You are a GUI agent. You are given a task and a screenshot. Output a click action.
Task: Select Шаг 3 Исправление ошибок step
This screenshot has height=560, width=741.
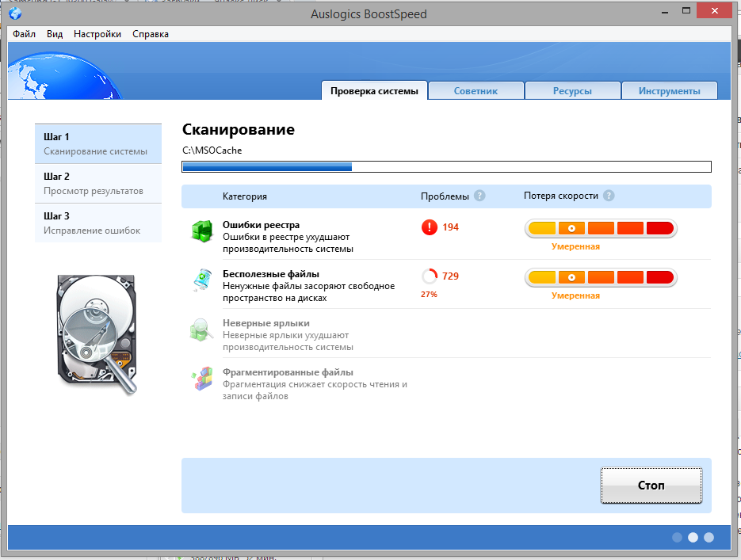tap(98, 223)
